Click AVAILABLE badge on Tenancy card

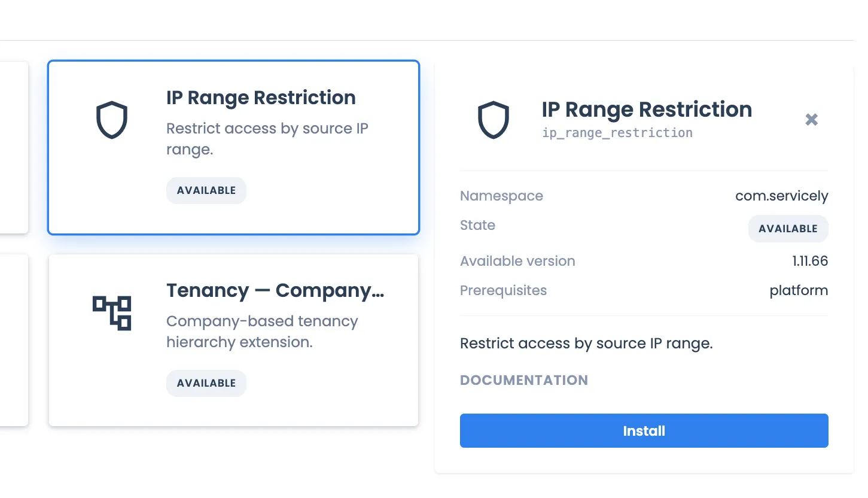tap(206, 383)
